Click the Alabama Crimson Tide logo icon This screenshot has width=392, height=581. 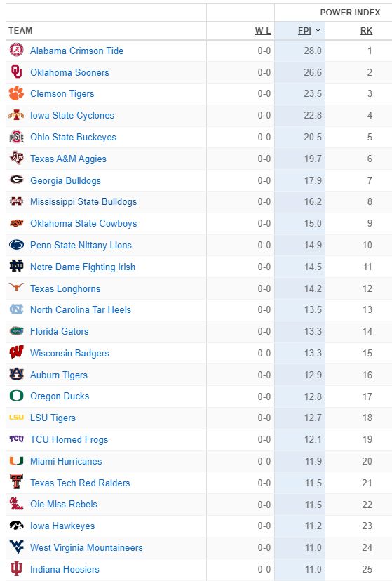[x=16, y=50]
